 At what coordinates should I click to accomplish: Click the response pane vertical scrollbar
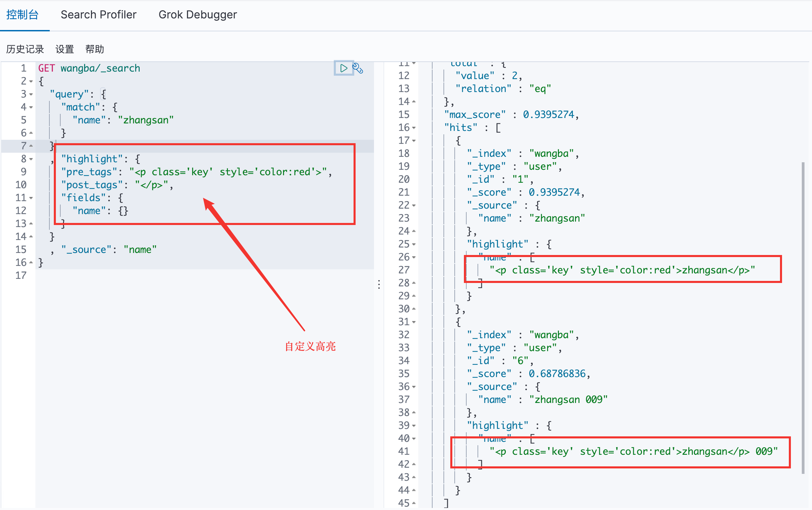[x=803, y=317]
